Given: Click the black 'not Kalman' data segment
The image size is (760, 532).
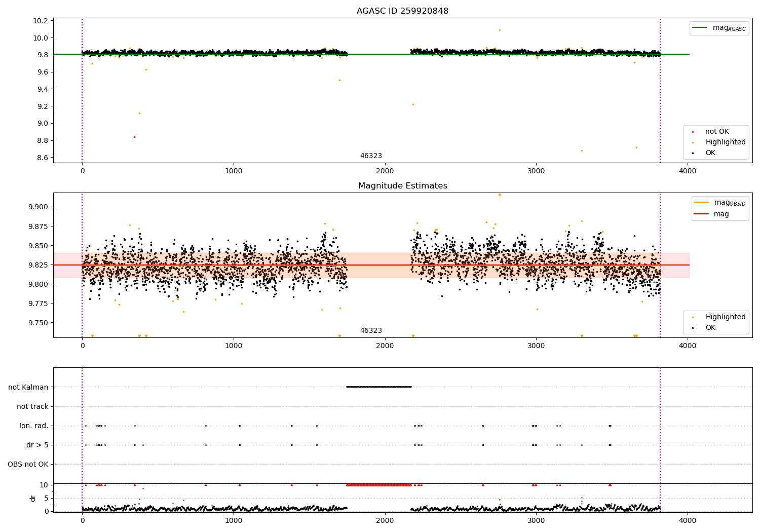Looking at the screenshot, I should (x=378, y=387).
